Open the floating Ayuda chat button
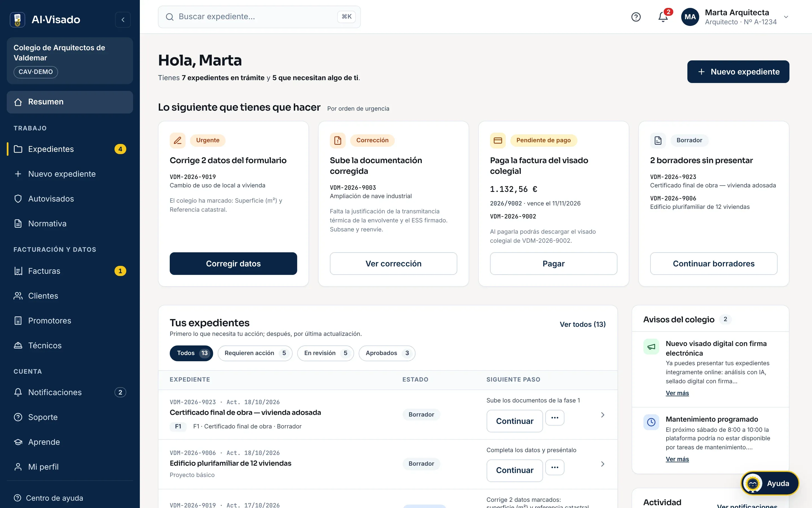This screenshot has width=812, height=508. pyautogui.click(x=770, y=483)
